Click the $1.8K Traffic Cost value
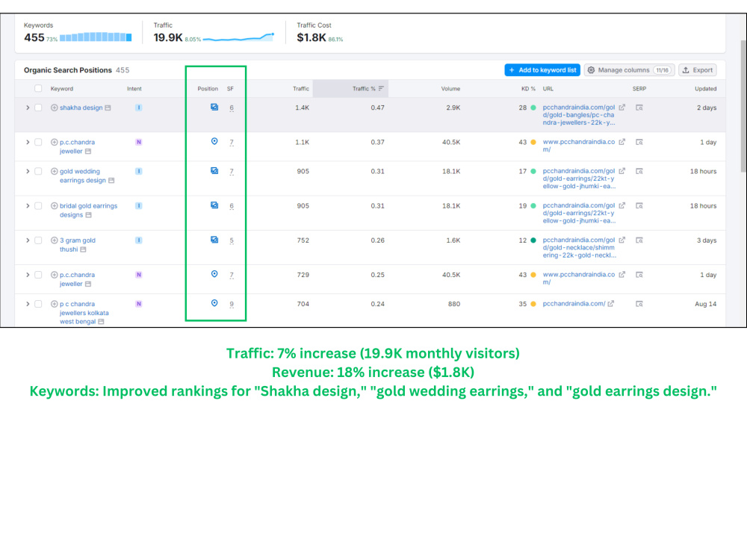 click(x=311, y=37)
